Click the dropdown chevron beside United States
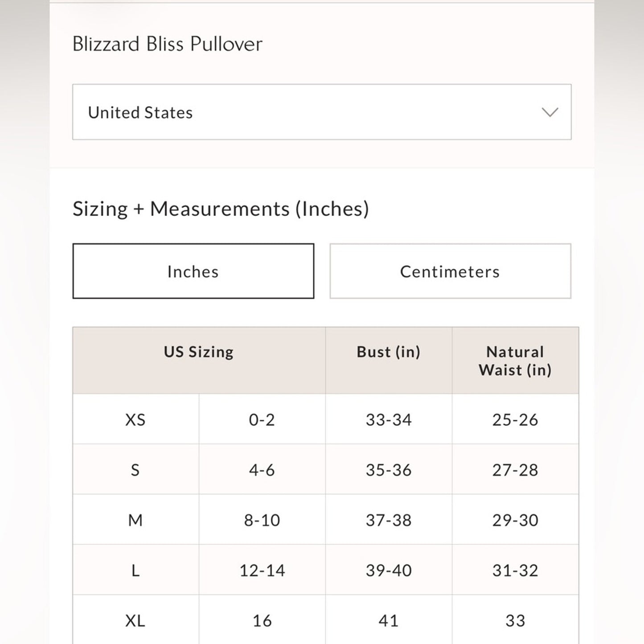Screen dimensions: 644x644 coord(549,112)
